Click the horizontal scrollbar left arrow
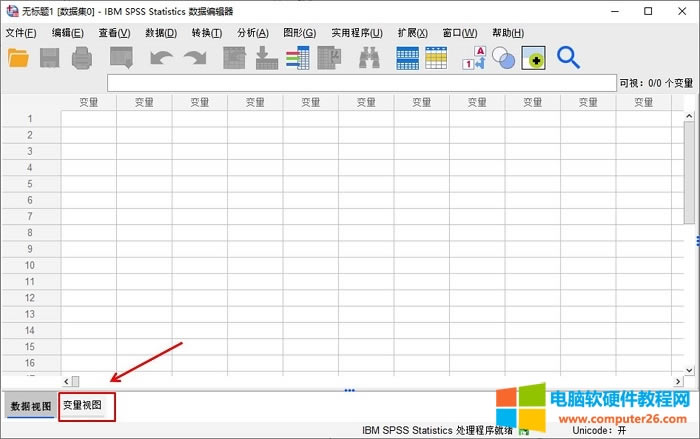This screenshot has height=439, width=700. click(x=65, y=381)
